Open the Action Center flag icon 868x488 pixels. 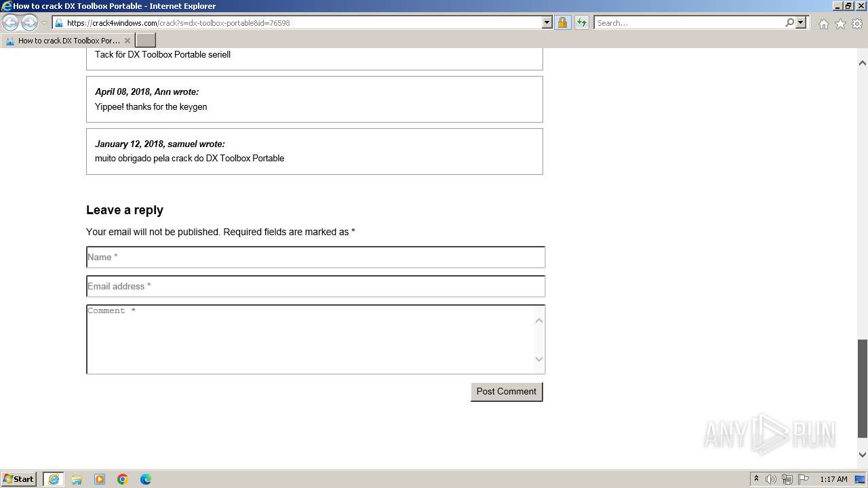[x=804, y=479]
